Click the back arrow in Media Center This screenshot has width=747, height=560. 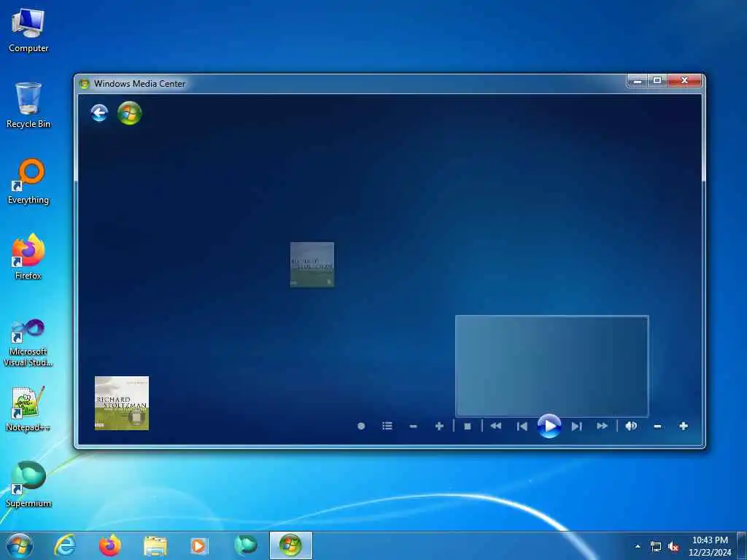[x=99, y=113]
